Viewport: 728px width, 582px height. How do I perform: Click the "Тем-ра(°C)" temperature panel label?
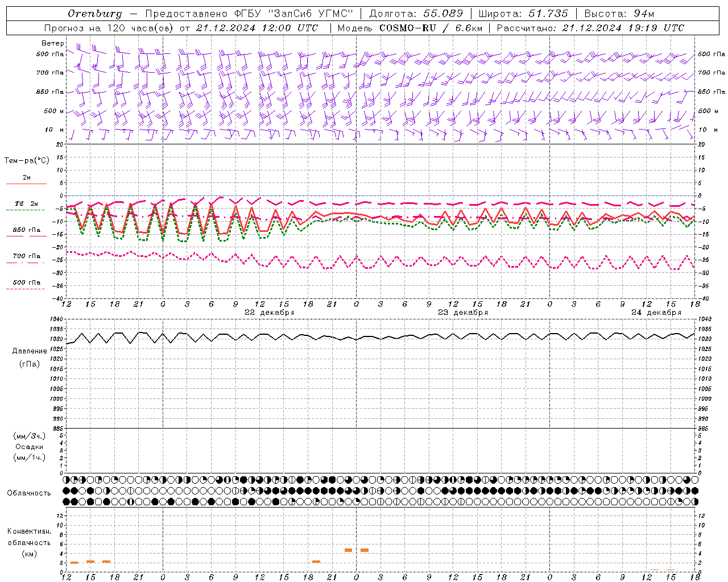[27, 161]
